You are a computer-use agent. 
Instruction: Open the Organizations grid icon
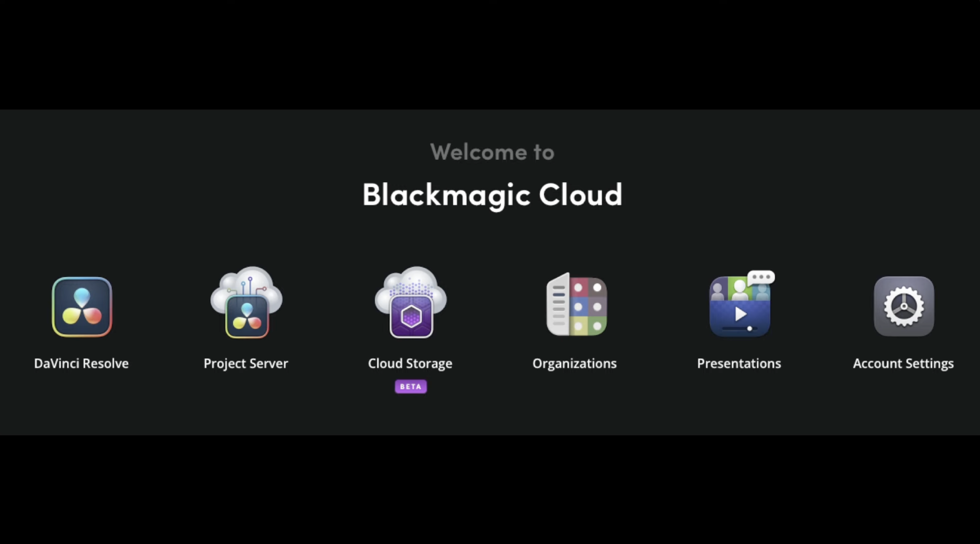(576, 304)
